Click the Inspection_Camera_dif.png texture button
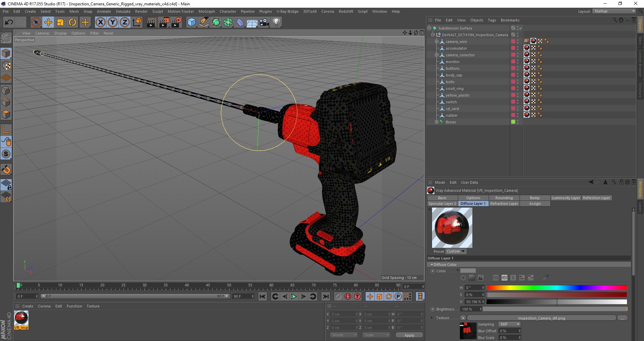The width and height of the screenshot is (644, 341). point(541,318)
